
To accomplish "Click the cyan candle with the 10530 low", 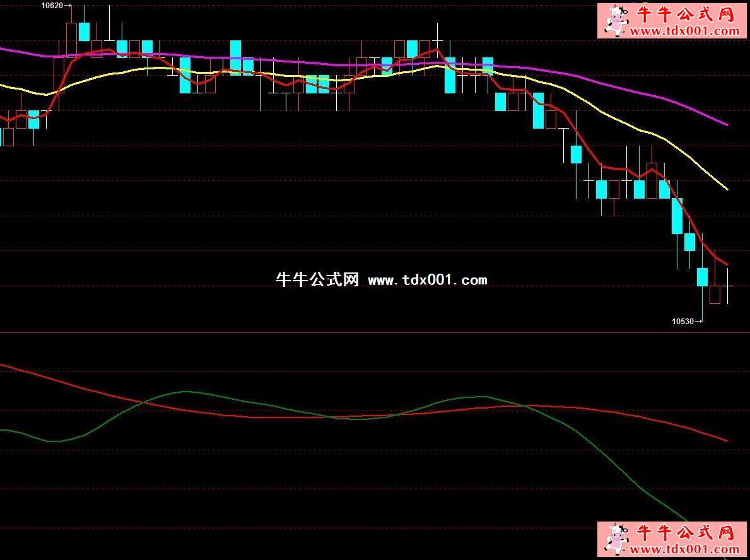I will point(702,277).
